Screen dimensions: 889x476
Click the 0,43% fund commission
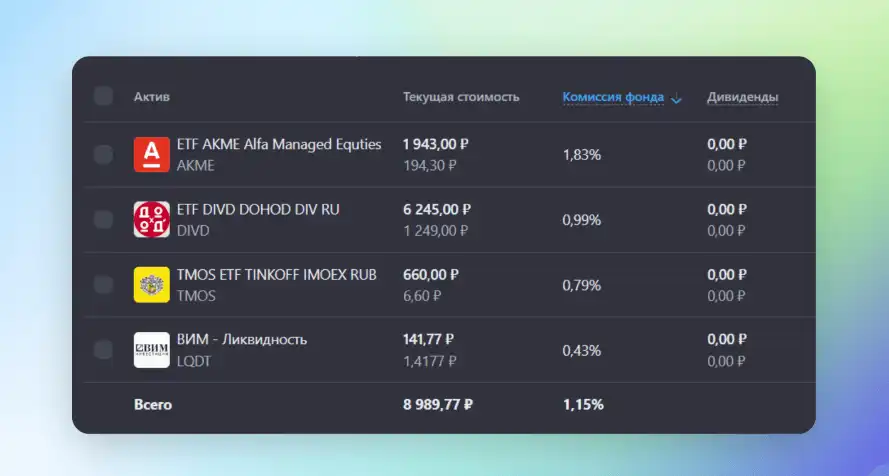click(x=582, y=351)
